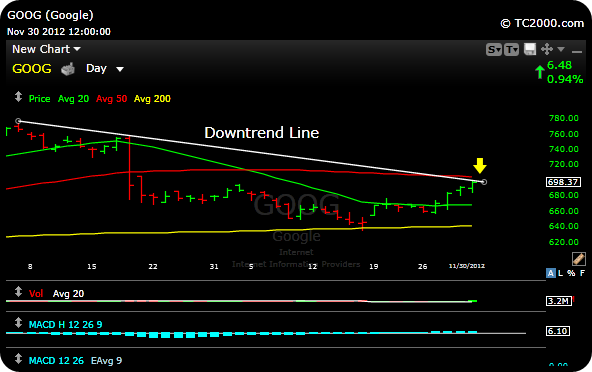Minimize the chart panel with dash icon
Image resolution: width=592 pixels, height=372 pixels.
point(577,51)
